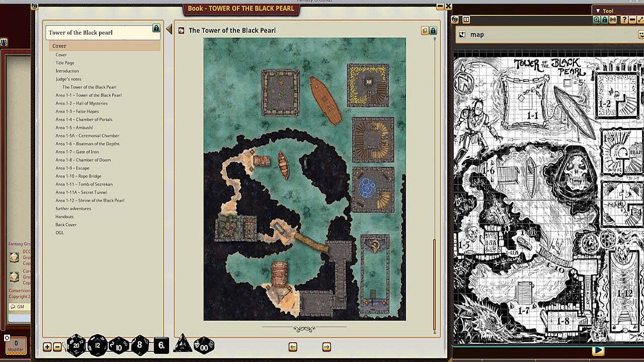Click the chat input below GM
The height and width of the screenshot is (362, 644).
pos(19,318)
